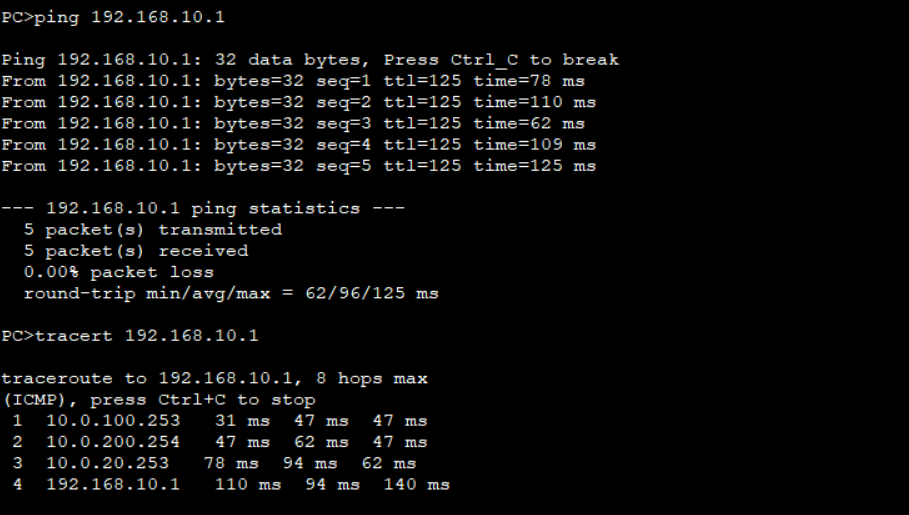Click the ping reply line with seq=1
This screenshot has width=909, height=515.
[293, 81]
